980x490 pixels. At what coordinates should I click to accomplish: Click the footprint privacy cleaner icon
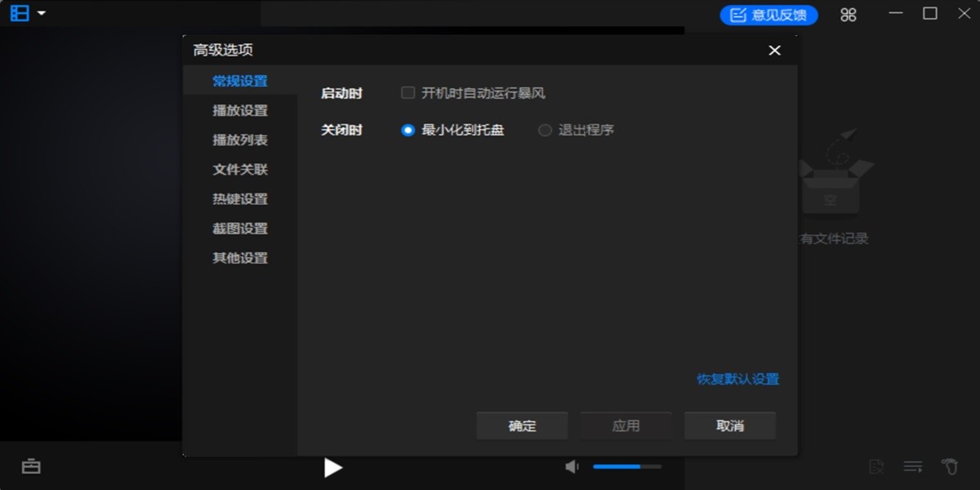coord(950,466)
